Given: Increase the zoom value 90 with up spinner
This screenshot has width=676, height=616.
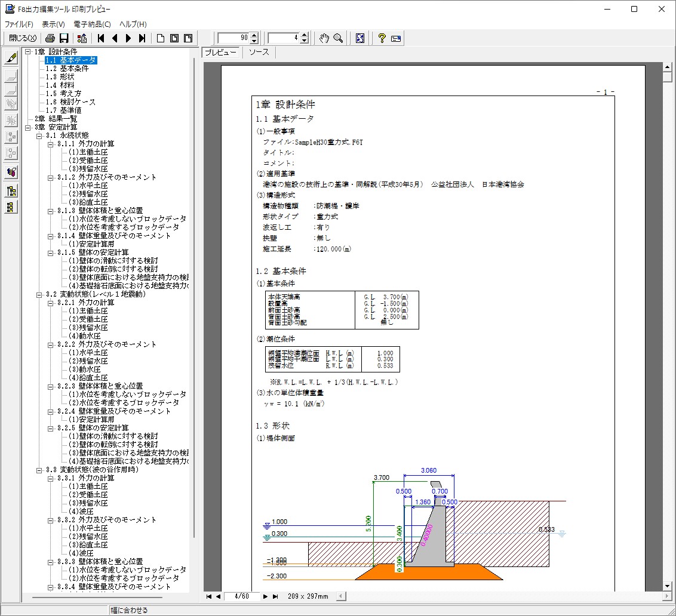Looking at the screenshot, I should (x=254, y=35).
